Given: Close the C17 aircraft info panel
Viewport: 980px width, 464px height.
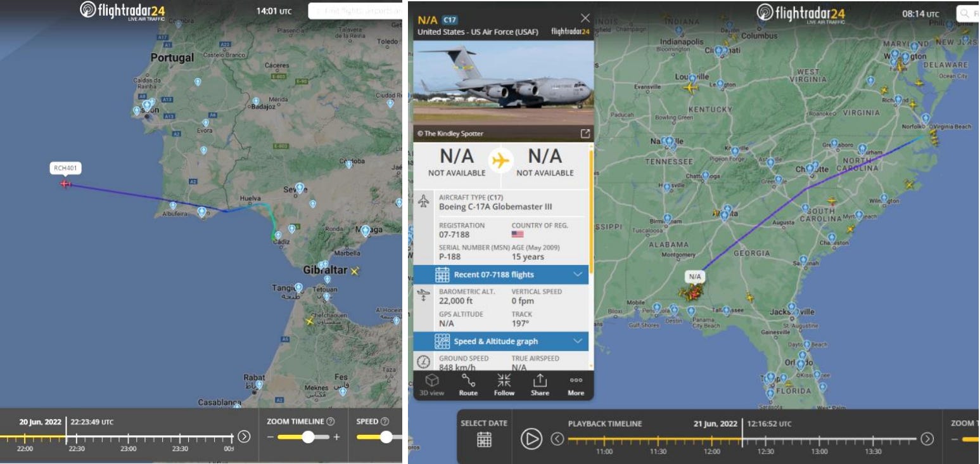Looking at the screenshot, I should tap(585, 18).
